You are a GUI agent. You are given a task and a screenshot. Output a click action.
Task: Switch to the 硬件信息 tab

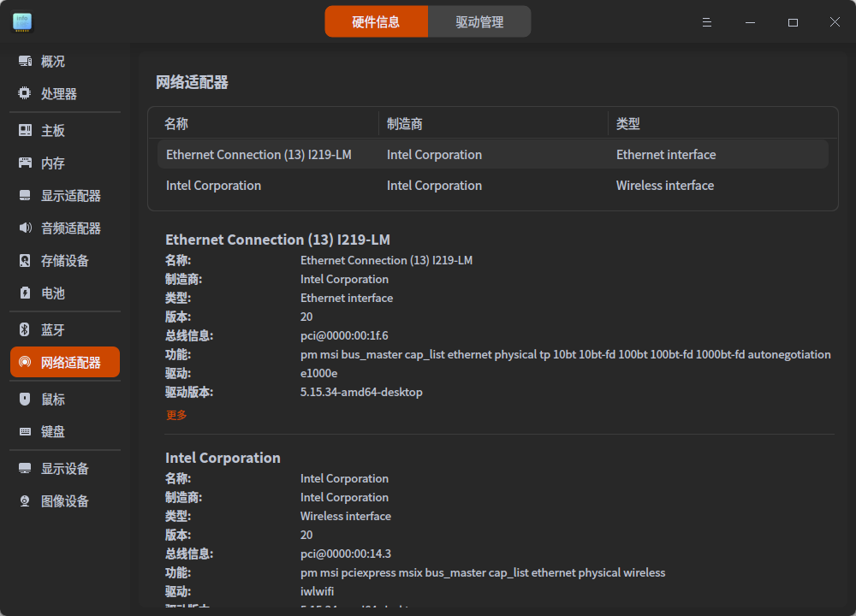click(x=376, y=22)
